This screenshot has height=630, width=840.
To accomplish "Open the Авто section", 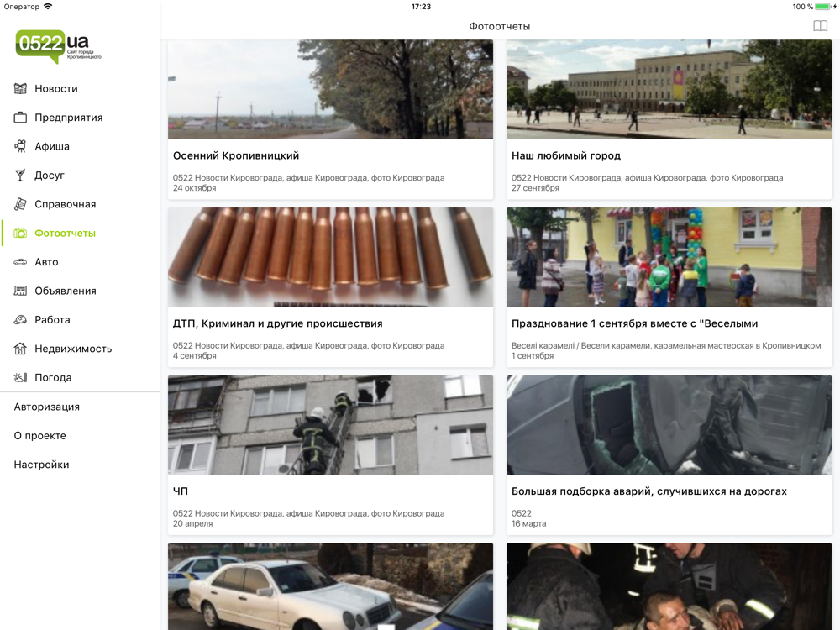I will (x=46, y=262).
